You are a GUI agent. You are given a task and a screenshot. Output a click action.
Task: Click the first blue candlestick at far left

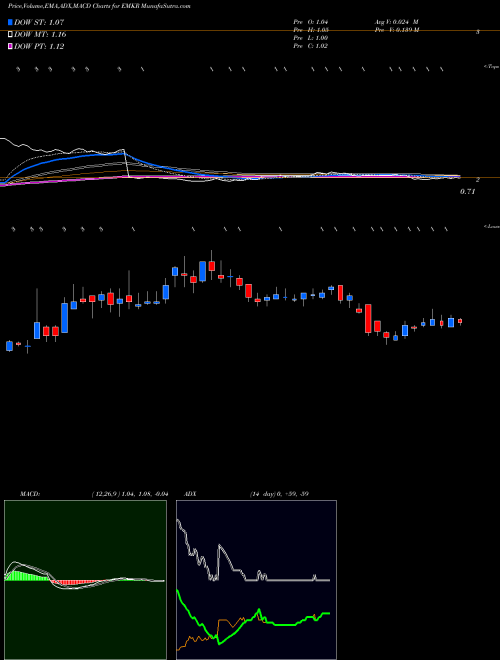pos(9,346)
